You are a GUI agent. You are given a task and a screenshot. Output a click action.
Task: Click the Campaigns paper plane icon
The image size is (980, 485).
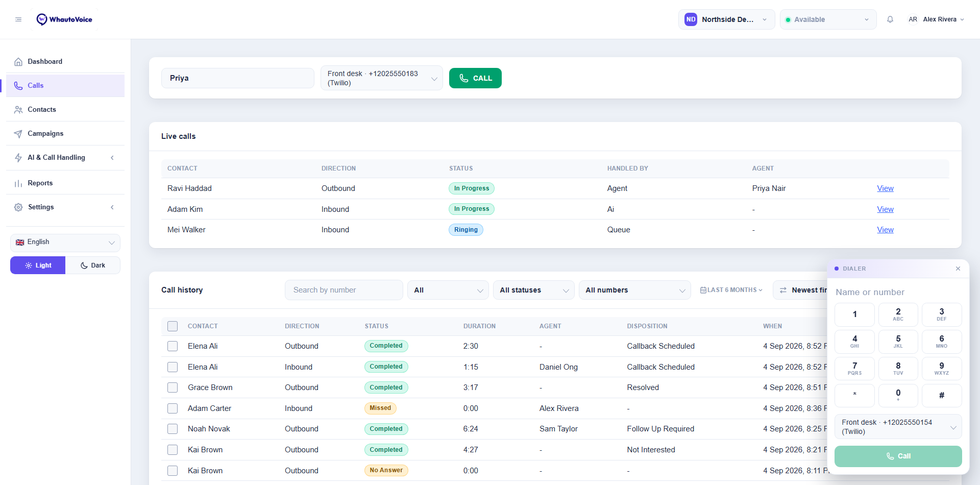pyautogui.click(x=18, y=134)
